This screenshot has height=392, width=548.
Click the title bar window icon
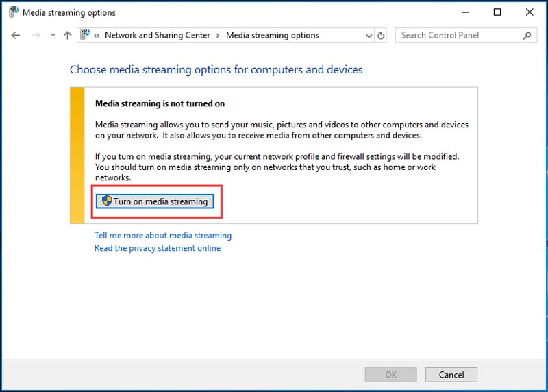pyautogui.click(x=14, y=12)
